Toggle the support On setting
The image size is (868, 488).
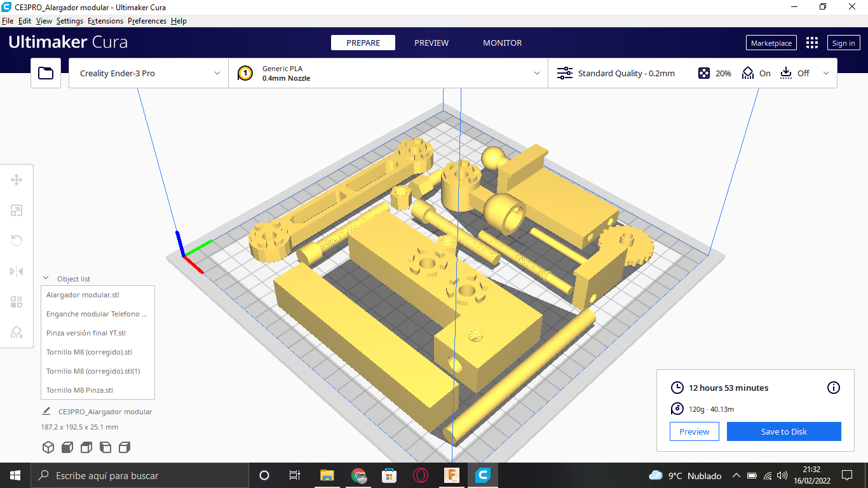[x=756, y=73]
